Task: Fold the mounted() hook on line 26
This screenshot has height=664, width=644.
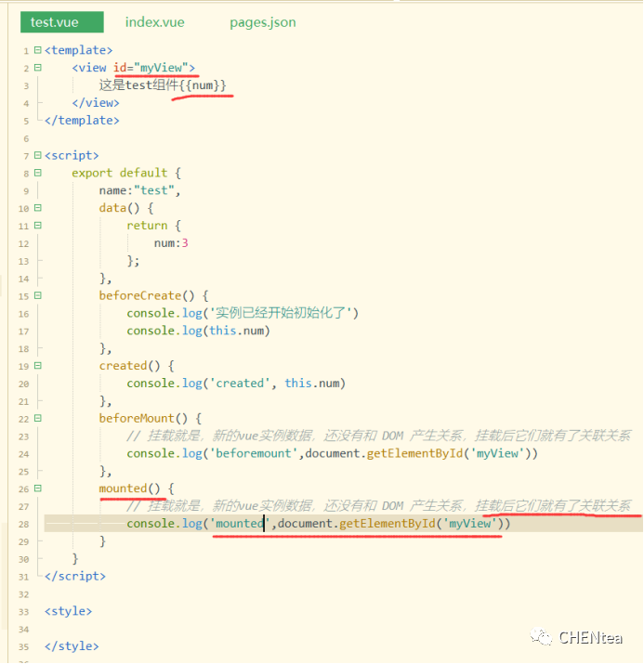Action: 37,488
